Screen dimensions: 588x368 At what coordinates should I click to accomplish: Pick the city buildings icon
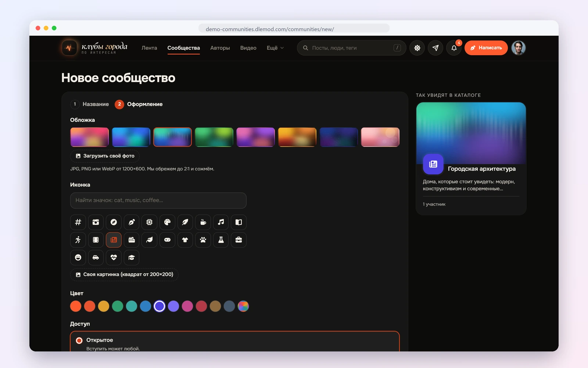point(132,240)
